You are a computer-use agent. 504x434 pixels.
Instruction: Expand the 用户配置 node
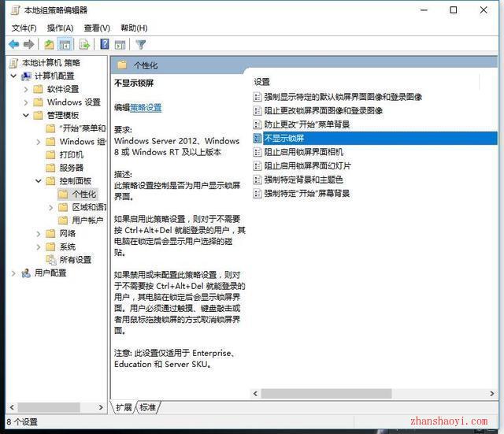click(13, 273)
